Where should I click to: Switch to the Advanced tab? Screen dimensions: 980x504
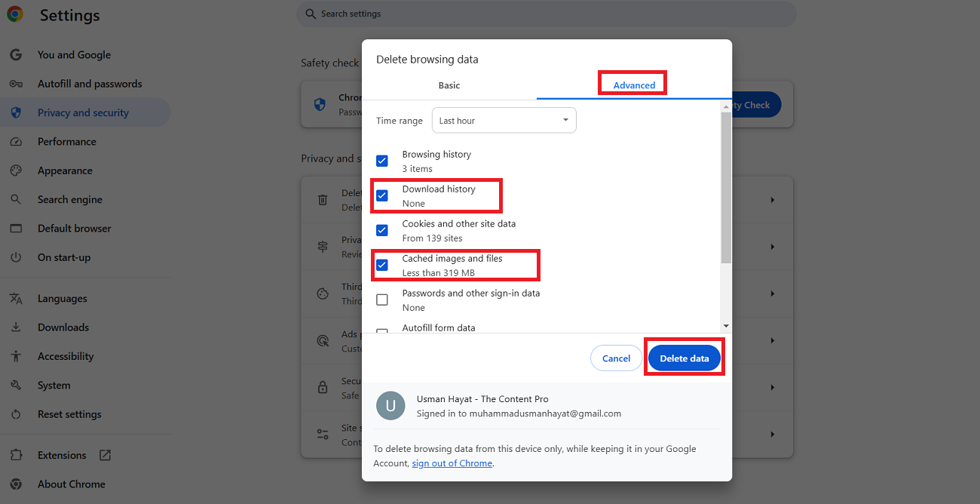pyautogui.click(x=634, y=85)
